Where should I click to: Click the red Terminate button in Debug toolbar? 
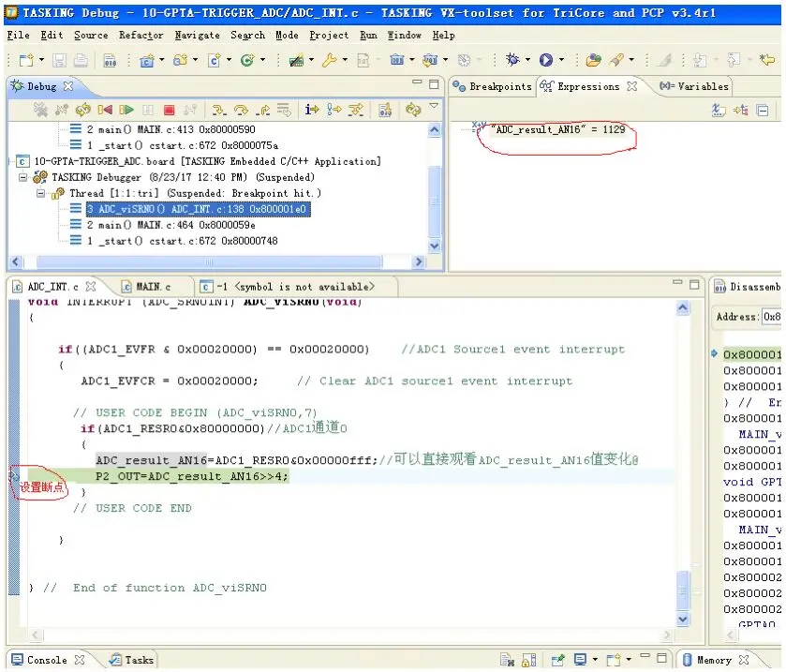(169, 110)
